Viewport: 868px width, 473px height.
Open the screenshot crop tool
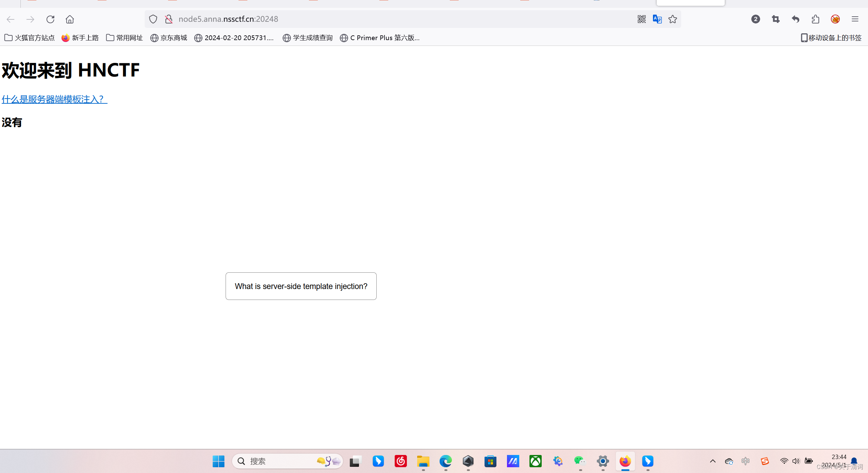coord(775,19)
